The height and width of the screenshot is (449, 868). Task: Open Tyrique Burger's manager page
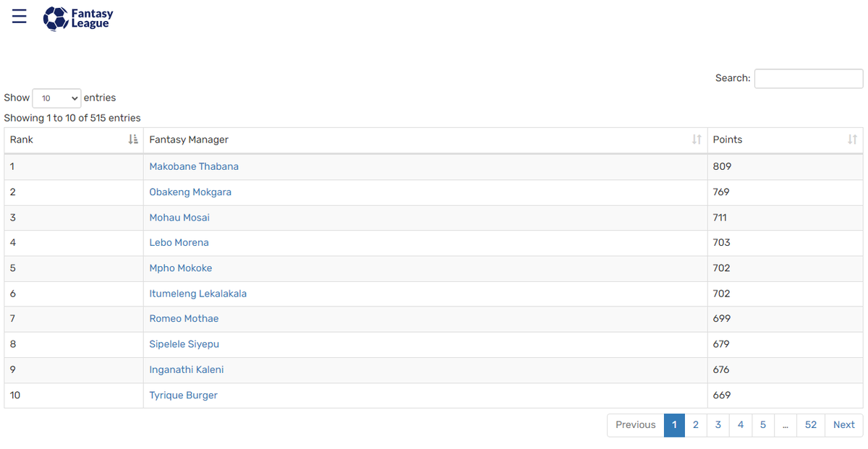point(183,395)
